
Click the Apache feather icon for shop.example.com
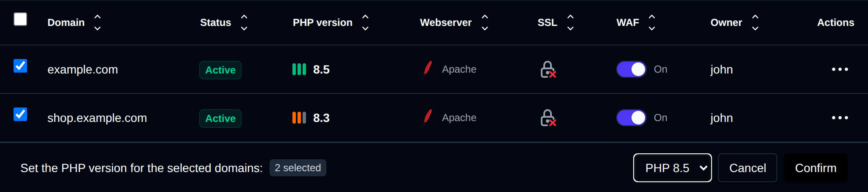[x=428, y=117]
